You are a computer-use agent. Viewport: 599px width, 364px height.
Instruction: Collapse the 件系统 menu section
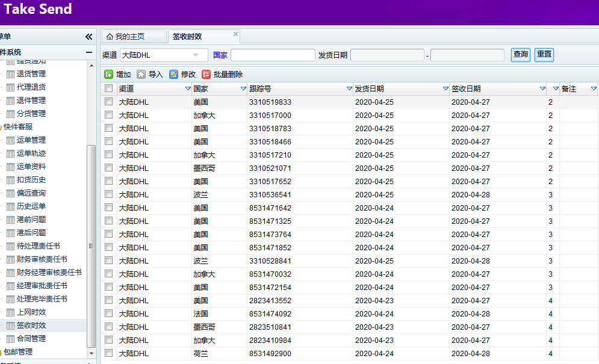pos(89,52)
